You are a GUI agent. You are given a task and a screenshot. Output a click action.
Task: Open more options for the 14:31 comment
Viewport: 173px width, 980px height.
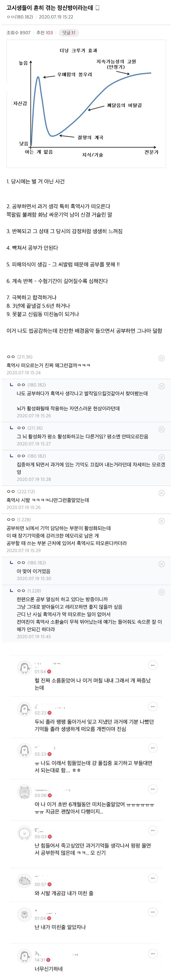click(x=153, y=954)
